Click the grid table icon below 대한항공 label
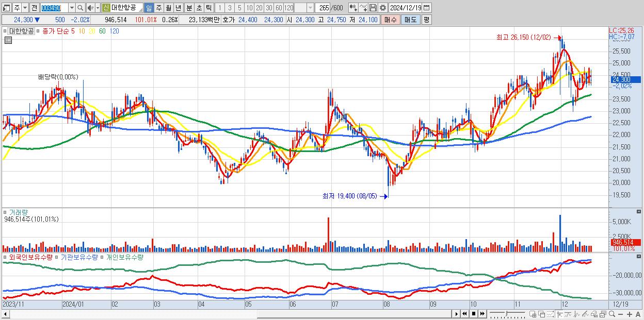The width and height of the screenshot is (644, 320). click(x=8, y=40)
